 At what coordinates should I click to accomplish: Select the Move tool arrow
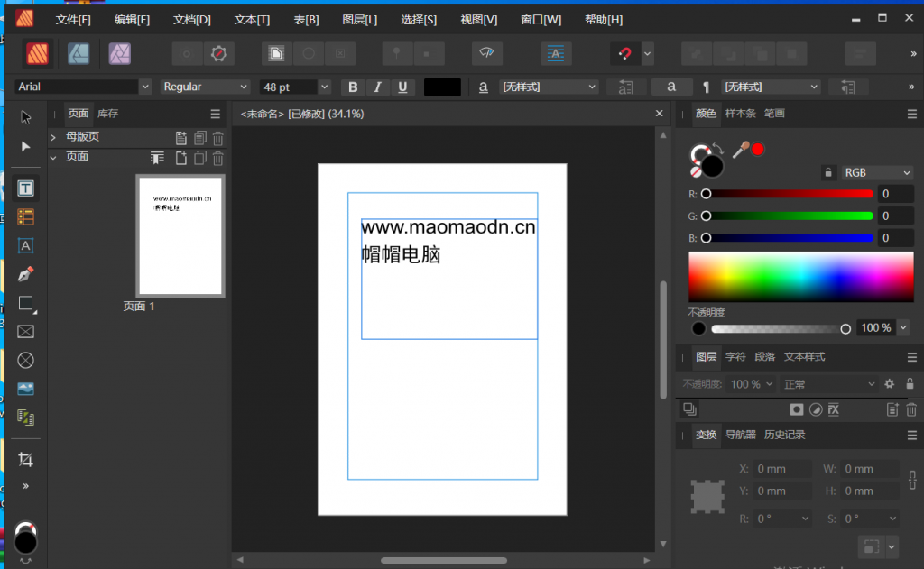tap(25, 116)
